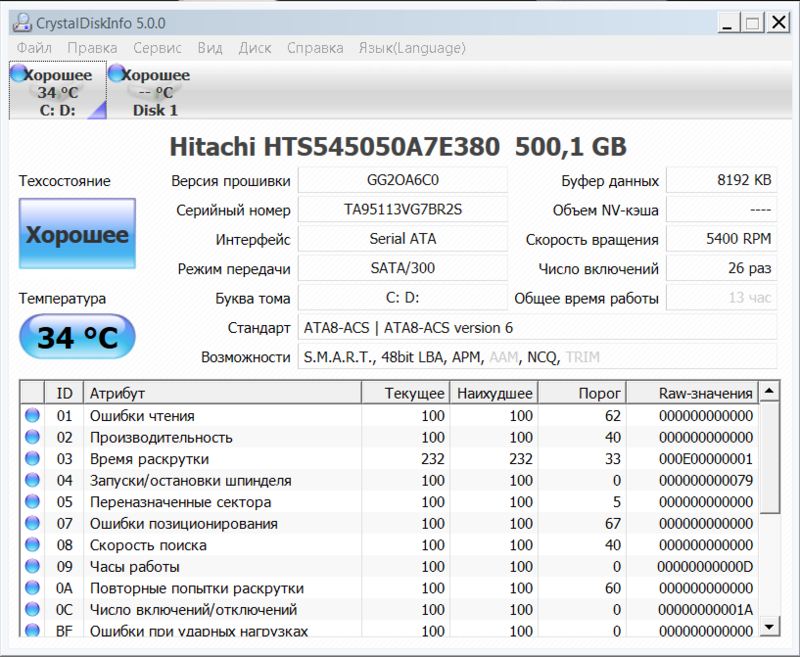The image size is (800, 657).
Task: Click status orb for 03 Время раскрутки
Action: (32, 458)
